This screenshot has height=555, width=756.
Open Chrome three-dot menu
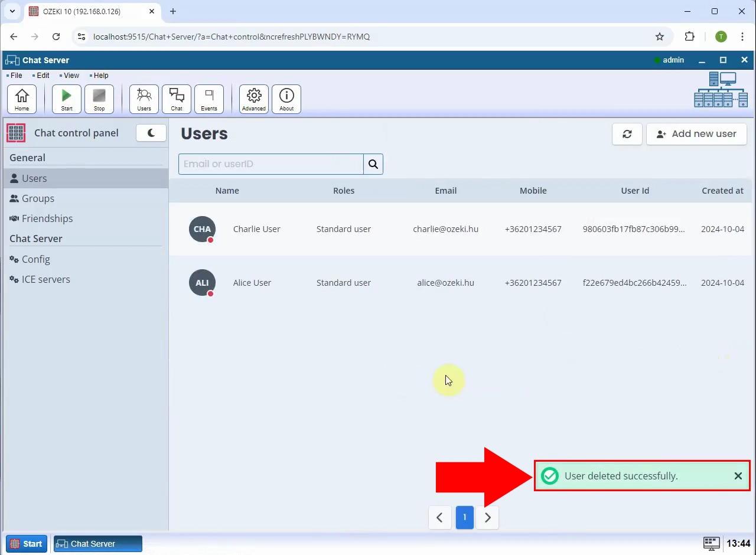742,37
